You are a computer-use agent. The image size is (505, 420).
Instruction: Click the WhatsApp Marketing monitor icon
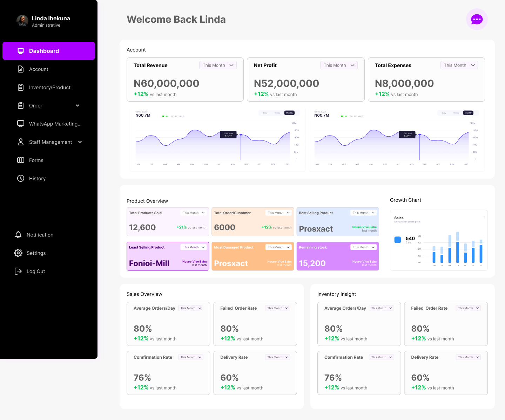click(x=21, y=124)
